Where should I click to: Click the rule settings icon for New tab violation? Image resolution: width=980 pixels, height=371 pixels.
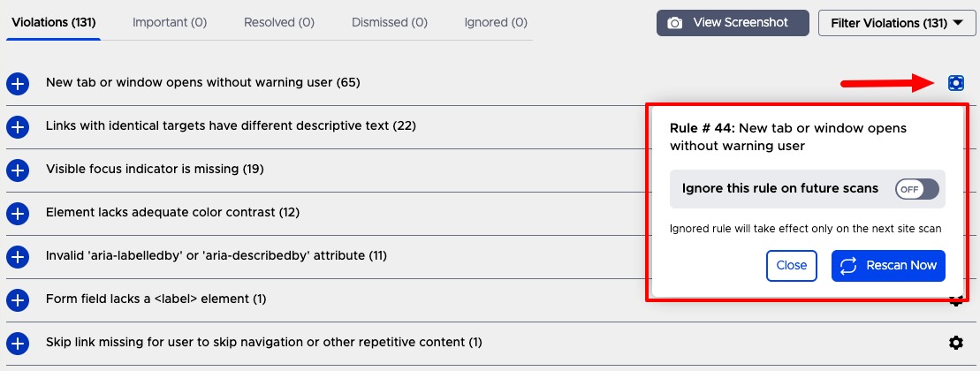[955, 83]
